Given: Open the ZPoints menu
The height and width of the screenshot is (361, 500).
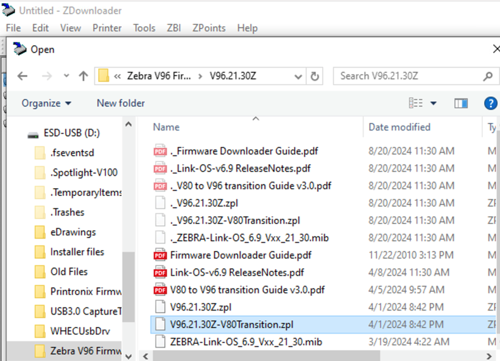Looking at the screenshot, I should 209,28.
